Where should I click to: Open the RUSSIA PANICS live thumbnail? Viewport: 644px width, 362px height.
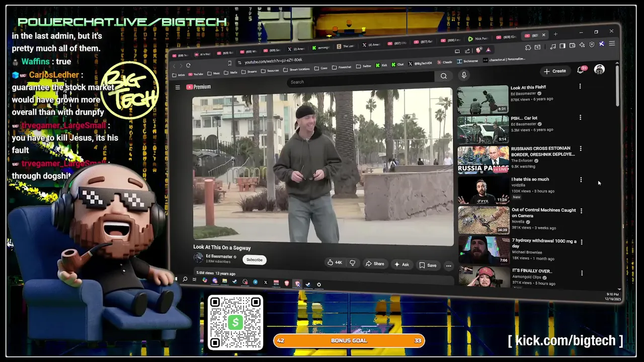483,160
